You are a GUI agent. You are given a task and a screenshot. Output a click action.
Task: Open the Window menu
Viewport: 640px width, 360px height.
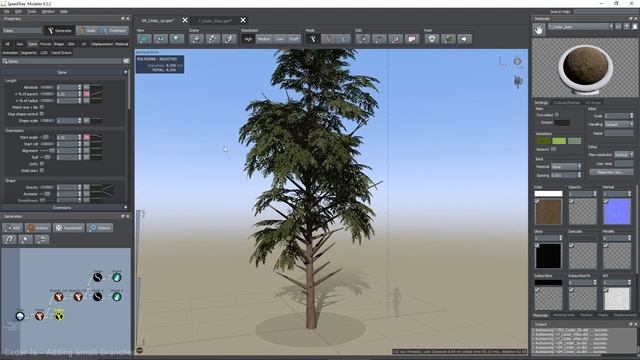tap(48, 11)
